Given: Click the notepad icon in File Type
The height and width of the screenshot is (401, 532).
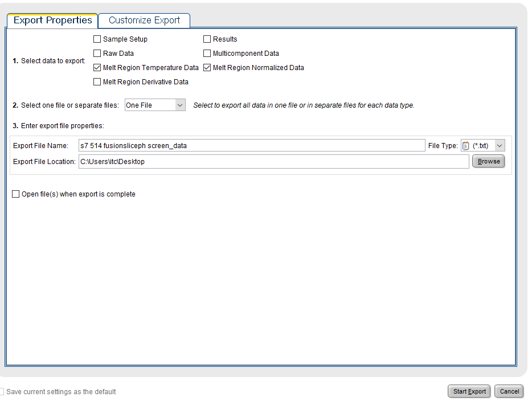Looking at the screenshot, I should [466, 146].
